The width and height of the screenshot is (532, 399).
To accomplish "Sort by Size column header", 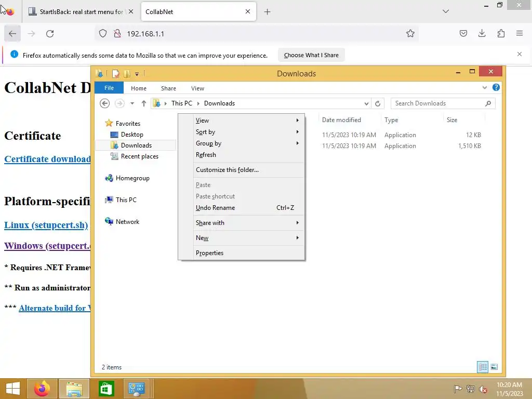I will pyautogui.click(x=464, y=120).
